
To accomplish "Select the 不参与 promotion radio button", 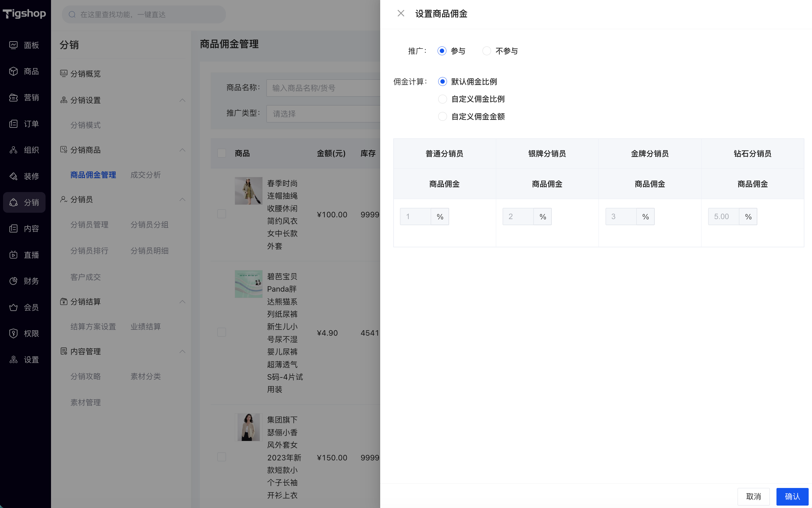I will click(487, 51).
